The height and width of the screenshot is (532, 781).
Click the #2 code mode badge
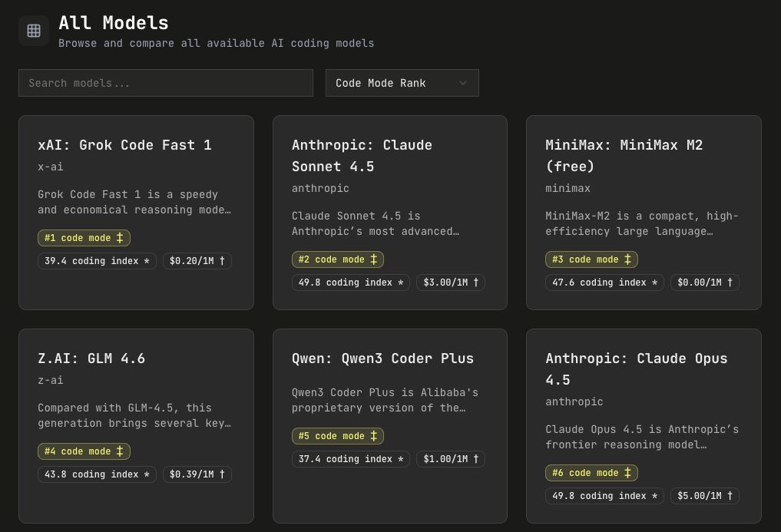338,259
